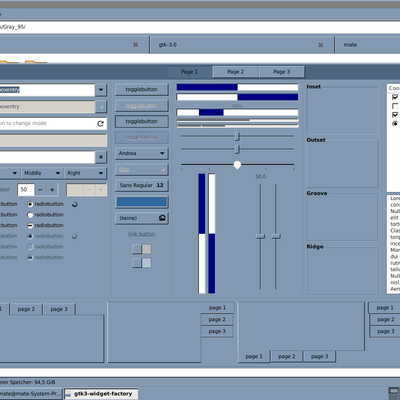Select the enabled filled radiobutton
This screenshot has width=400, height=400.
30,204
